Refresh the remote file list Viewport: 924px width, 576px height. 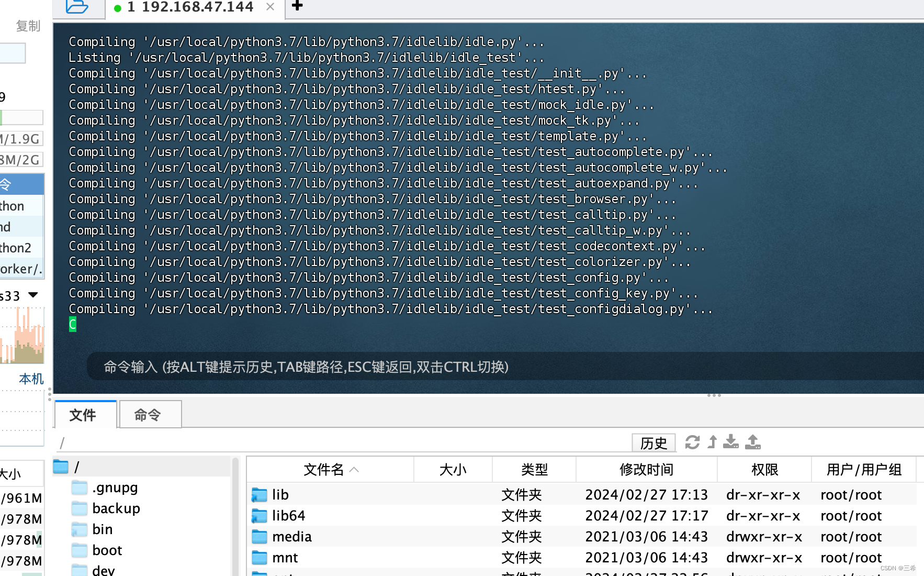[692, 442]
